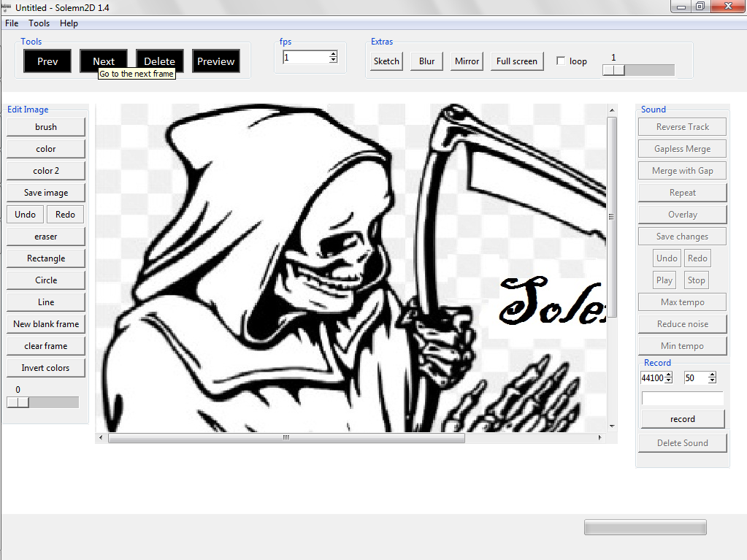Click Reduce noise

tap(682, 324)
